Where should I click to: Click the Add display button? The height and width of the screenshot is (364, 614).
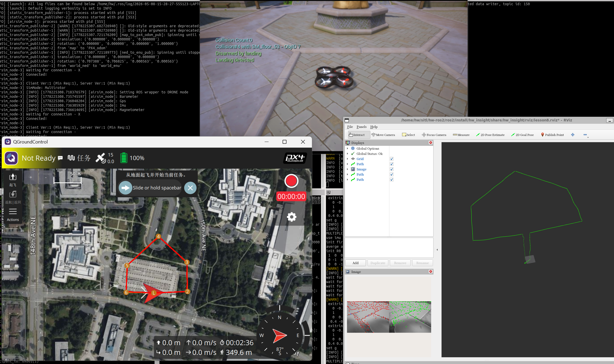pos(356,263)
